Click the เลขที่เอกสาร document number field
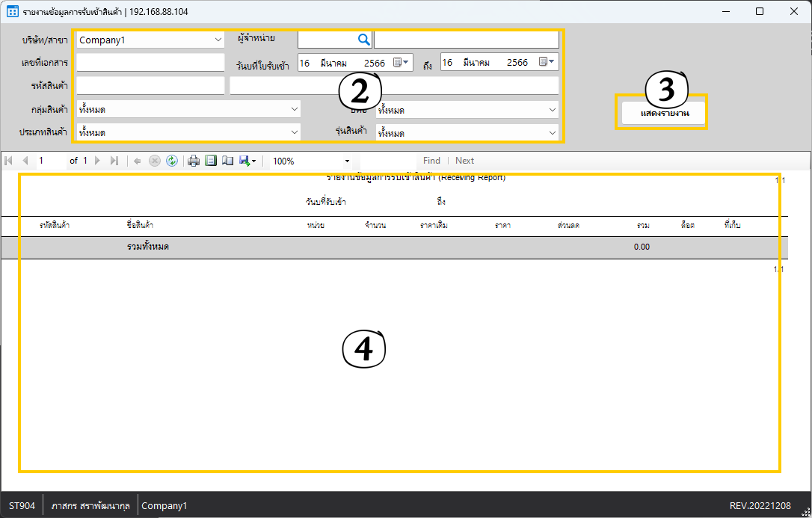Image resolution: width=812 pixels, height=518 pixels. click(x=150, y=63)
